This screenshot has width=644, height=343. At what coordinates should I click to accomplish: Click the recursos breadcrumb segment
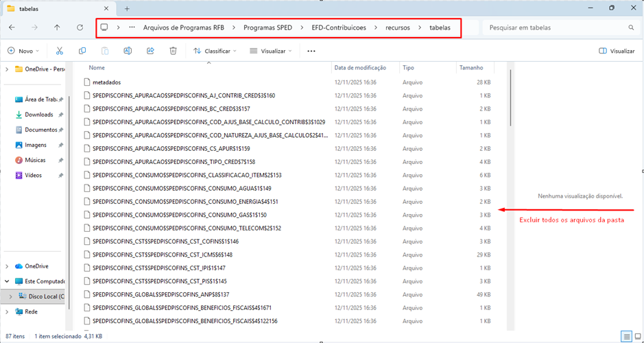(398, 27)
